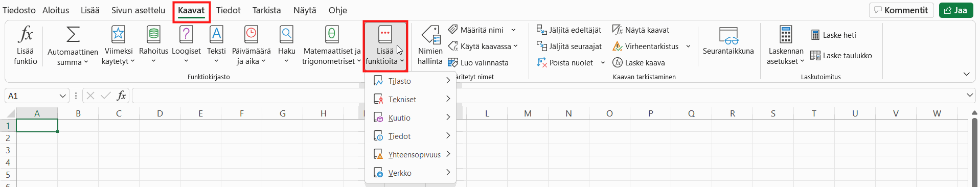Open the Tekniset submenu
980x187 pixels.
point(411,99)
